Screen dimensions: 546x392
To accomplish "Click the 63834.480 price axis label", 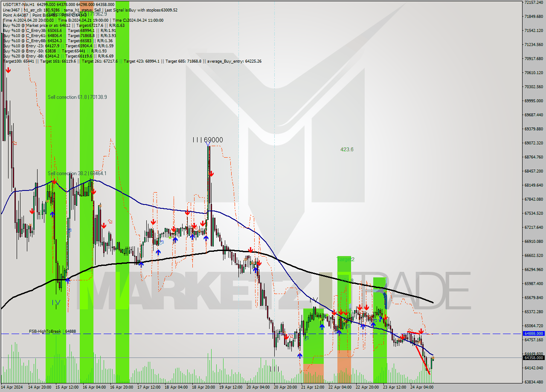I will (533, 382).
